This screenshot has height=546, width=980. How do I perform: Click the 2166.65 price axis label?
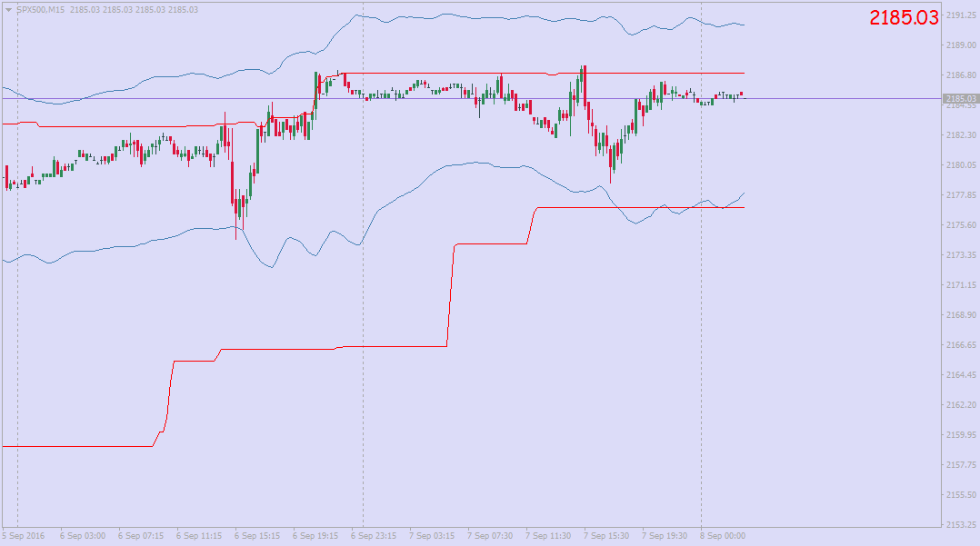[961, 345]
